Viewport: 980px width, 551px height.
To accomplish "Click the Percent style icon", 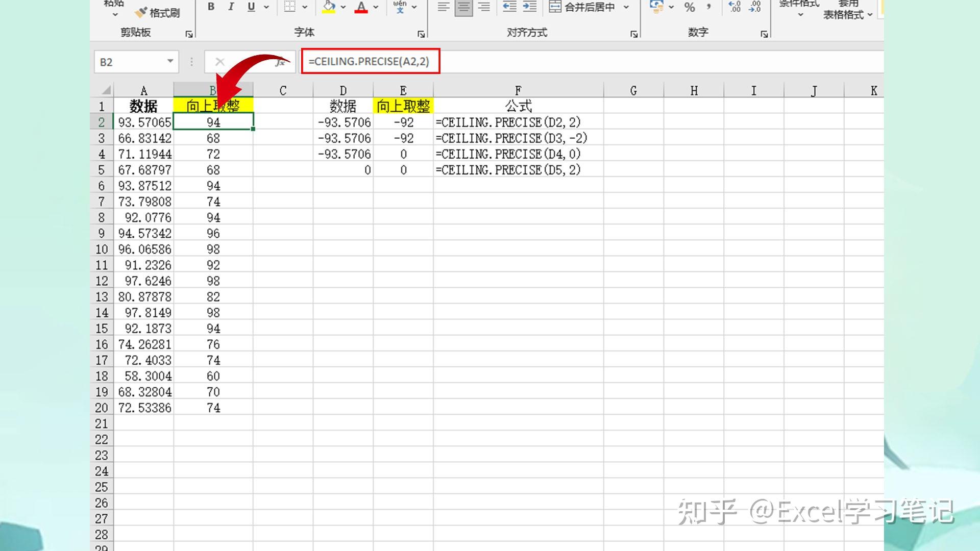I will click(689, 7).
